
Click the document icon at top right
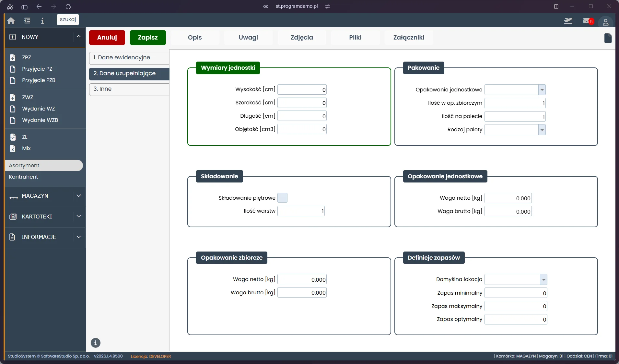[608, 38]
